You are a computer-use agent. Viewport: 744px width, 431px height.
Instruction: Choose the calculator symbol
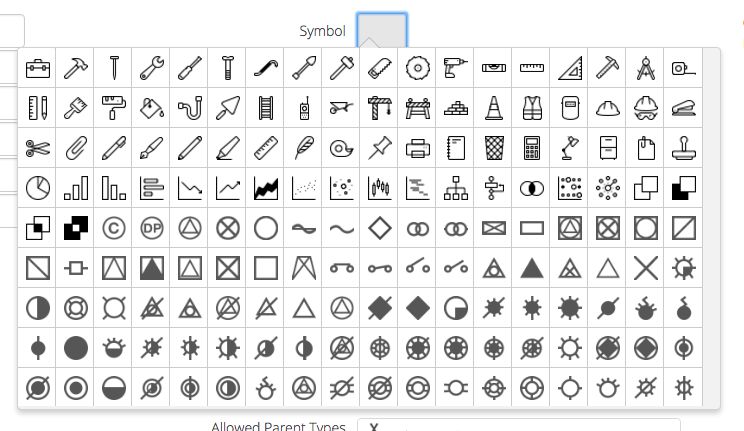coord(532,148)
